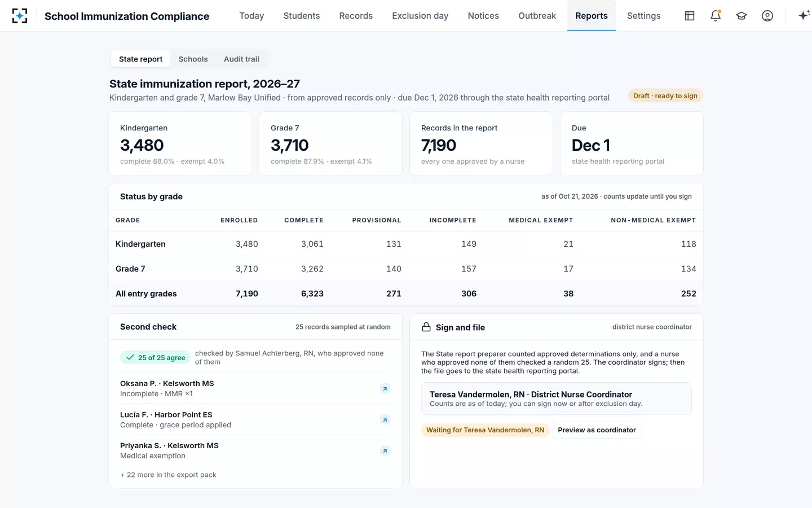Open the notifications bell
This screenshot has height=508, width=812.
(x=716, y=16)
